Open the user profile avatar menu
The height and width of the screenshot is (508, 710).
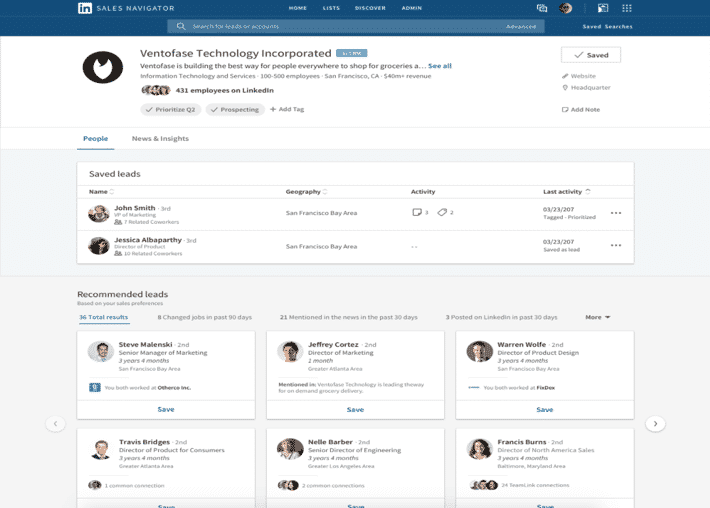pos(565,8)
